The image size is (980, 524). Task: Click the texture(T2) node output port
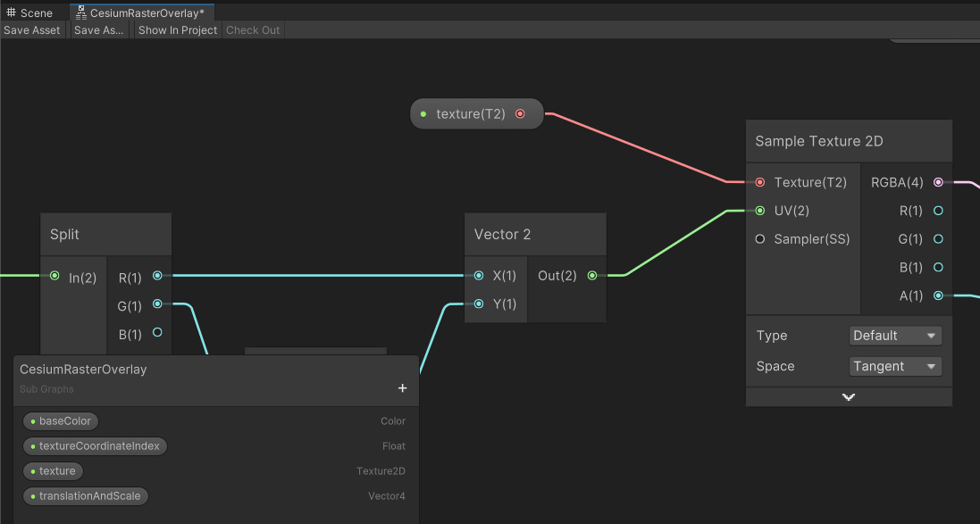520,113
